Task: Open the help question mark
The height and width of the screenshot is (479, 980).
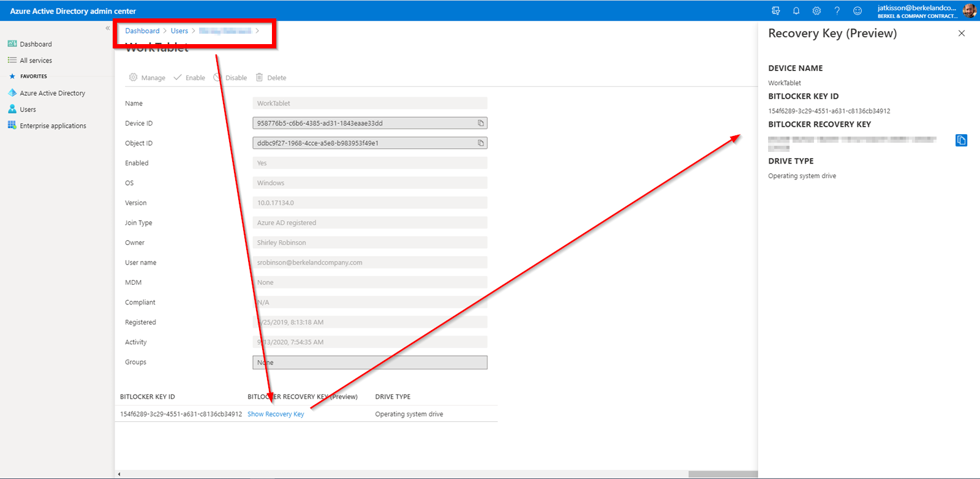Action: pos(837,10)
